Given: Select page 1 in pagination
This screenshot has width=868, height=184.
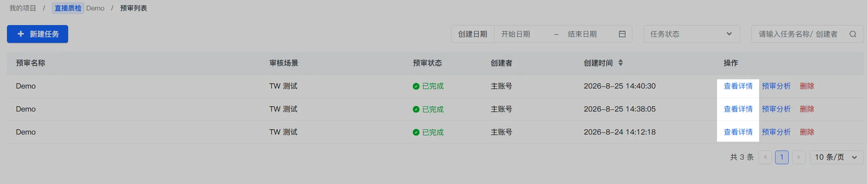Looking at the screenshot, I should click(782, 157).
